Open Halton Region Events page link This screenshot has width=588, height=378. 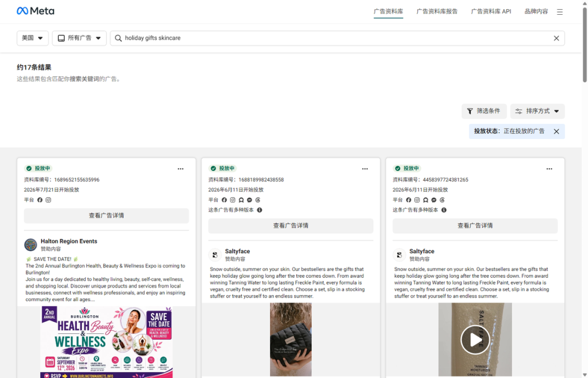click(x=69, y=241)
